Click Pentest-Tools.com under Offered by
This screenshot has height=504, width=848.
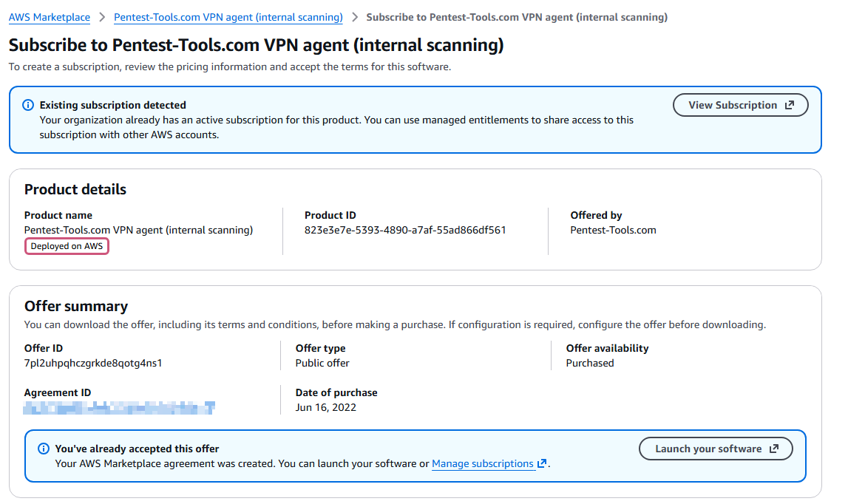[613, 230]
